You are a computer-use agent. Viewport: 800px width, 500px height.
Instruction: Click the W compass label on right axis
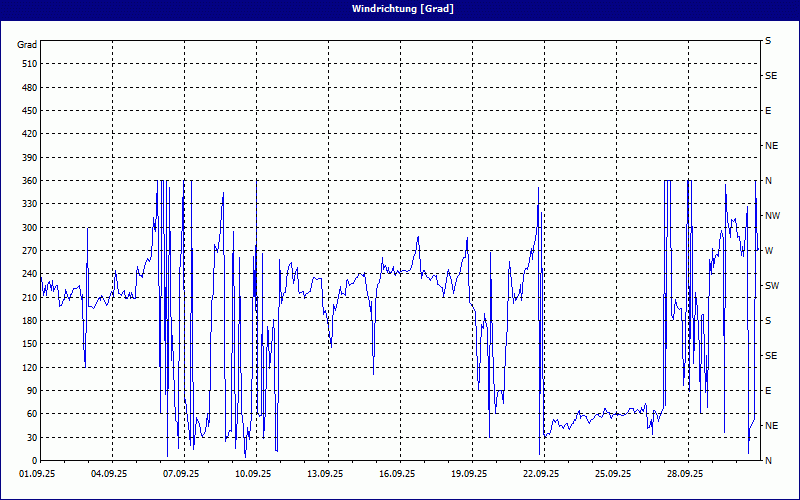[768, 250]
